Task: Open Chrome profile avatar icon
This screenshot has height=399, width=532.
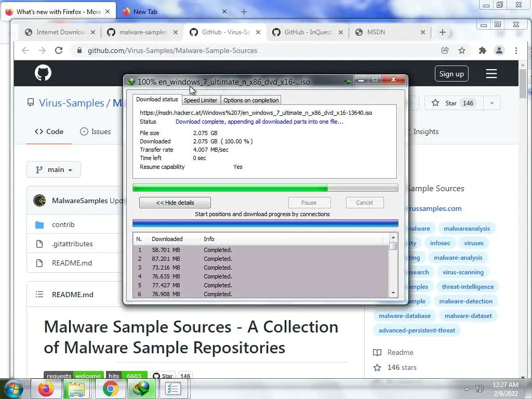Action: tap(499, 50)
